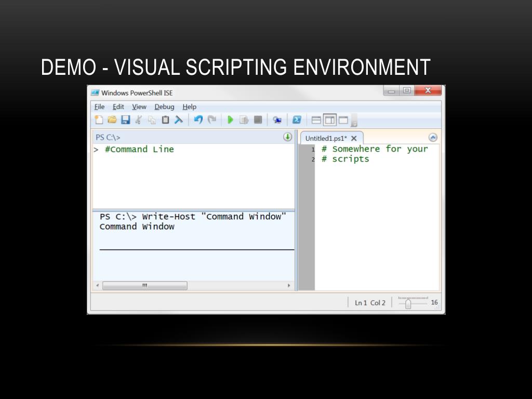This screenshot has width=532, height=399.
Task: Open the toolbar overflow options arrow
Action: (354, 121)
